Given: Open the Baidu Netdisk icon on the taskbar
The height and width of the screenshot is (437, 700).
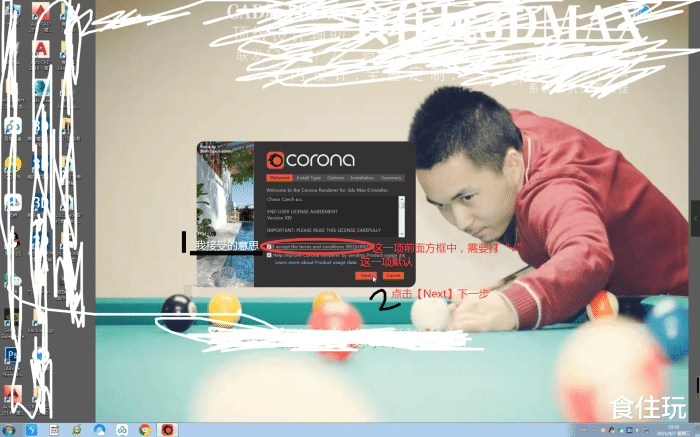Looking at the screenshot, I should (x=122, y=430).
